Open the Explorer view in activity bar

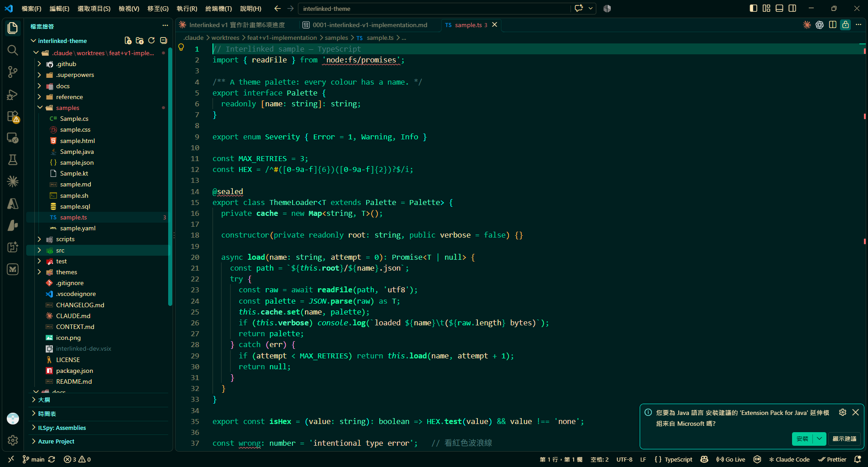tap(13, 28)
